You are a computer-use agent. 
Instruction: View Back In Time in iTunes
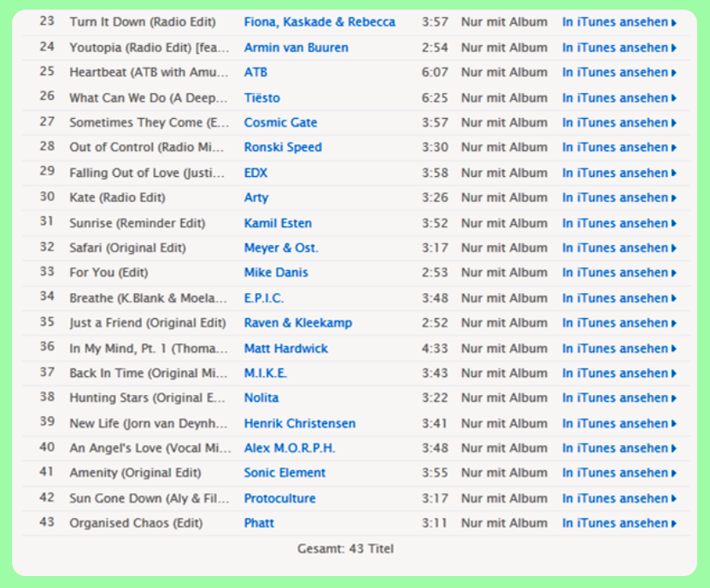(619, 373)
